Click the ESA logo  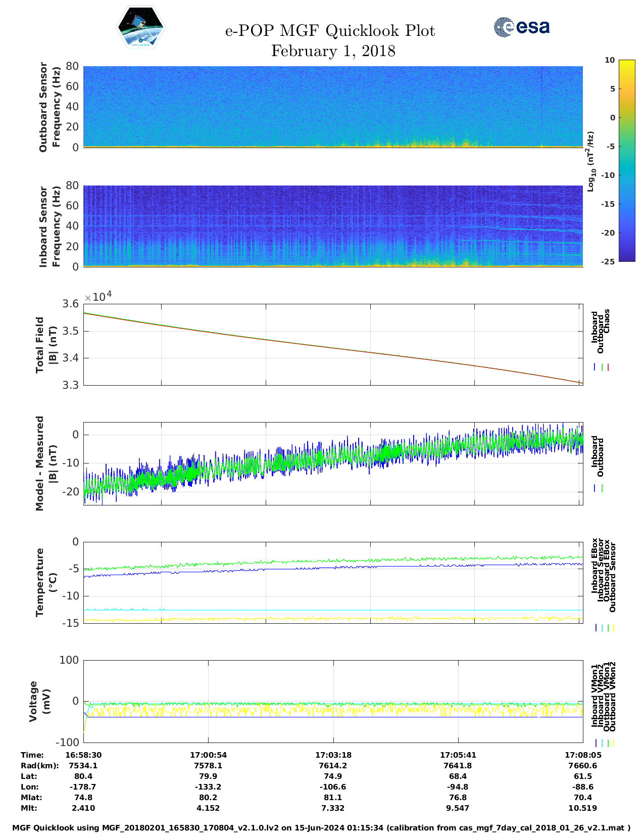(521, 27)
